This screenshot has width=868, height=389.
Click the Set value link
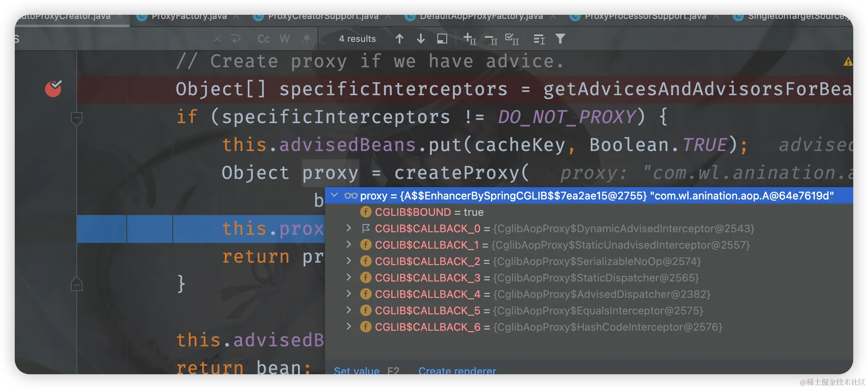click(x=356, y=370)
